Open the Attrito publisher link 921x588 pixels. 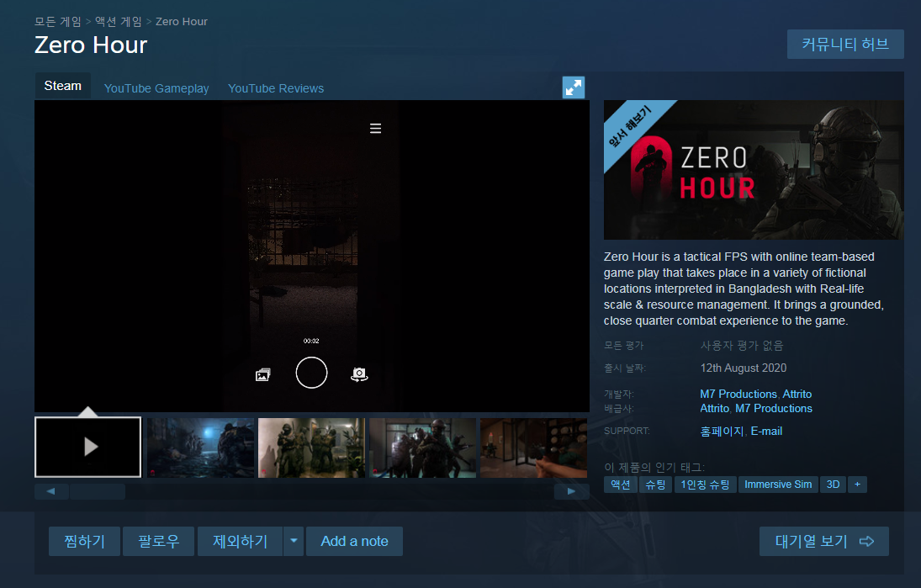click(714, 408)
